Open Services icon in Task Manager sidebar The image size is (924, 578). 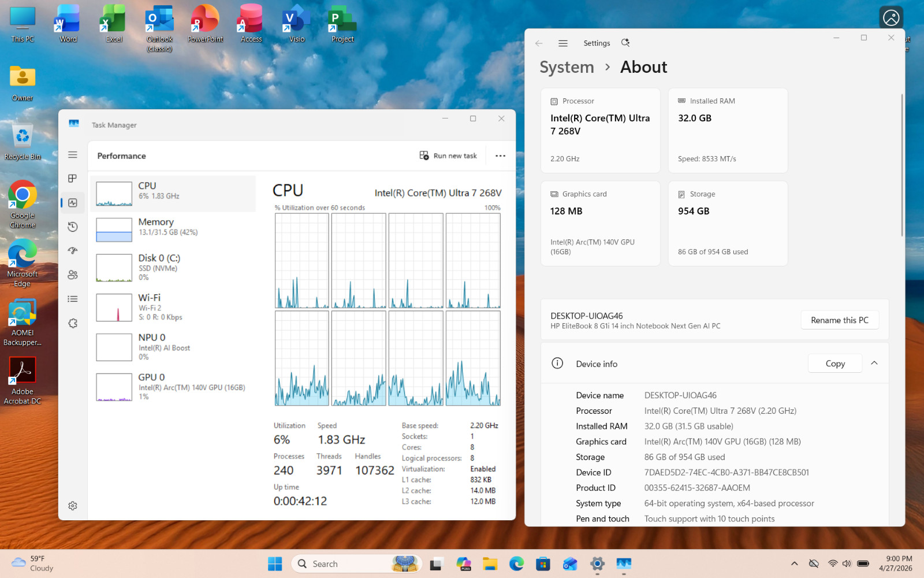pos(73,323)
